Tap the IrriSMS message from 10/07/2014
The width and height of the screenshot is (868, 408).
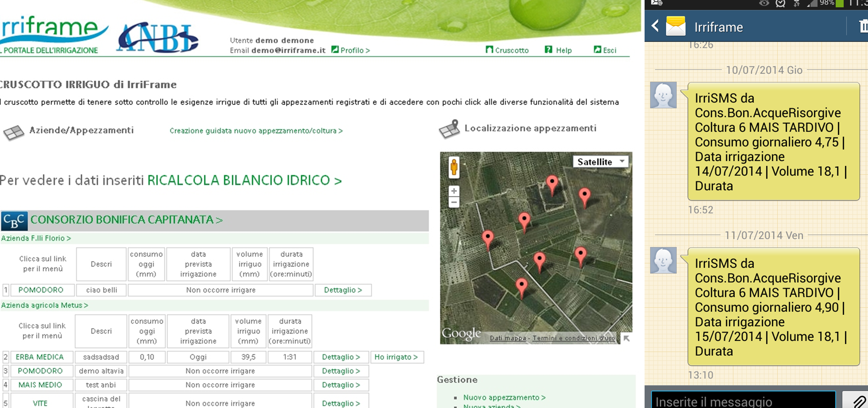coord(773,142)
